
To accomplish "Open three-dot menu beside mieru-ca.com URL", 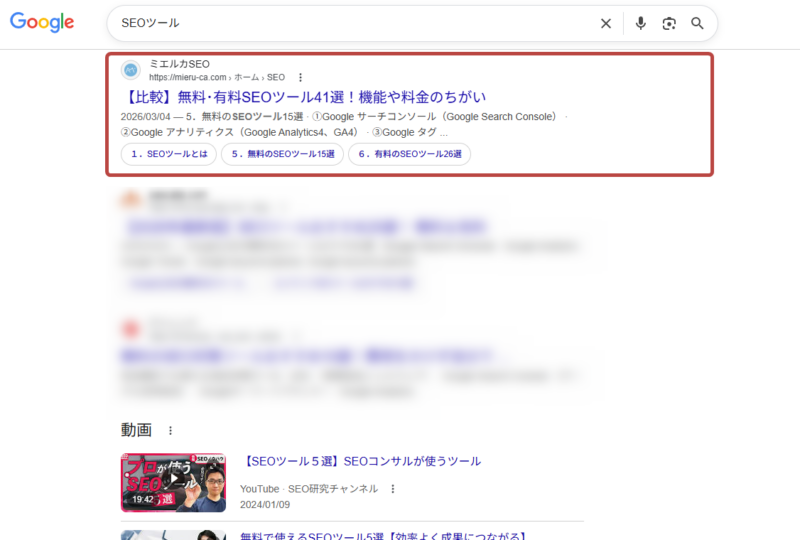I will [x=300, y=77].
